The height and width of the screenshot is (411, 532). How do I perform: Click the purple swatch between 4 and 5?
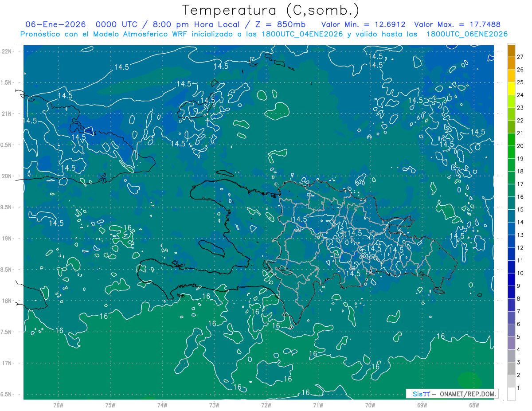[511, 343]
